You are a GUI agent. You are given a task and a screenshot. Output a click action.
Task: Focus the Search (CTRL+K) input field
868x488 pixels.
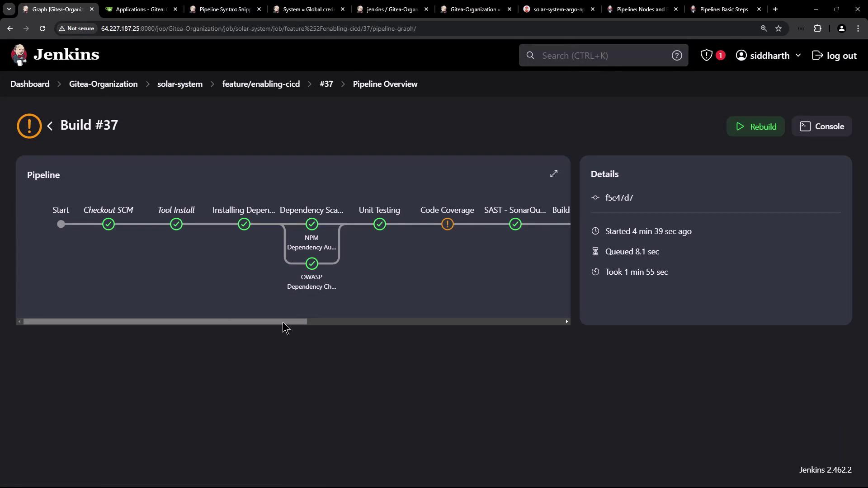click(x=601, y=56)
